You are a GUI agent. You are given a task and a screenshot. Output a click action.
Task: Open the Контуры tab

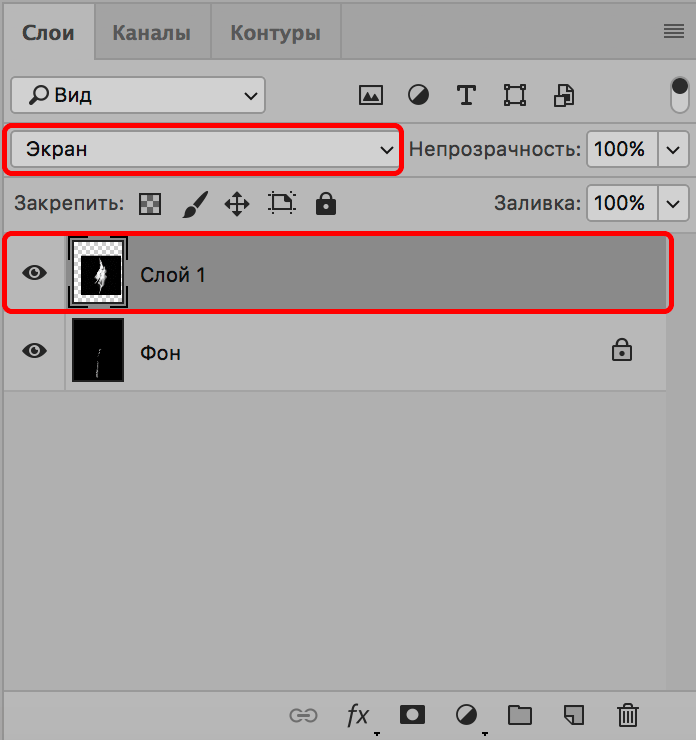[276, 33]
